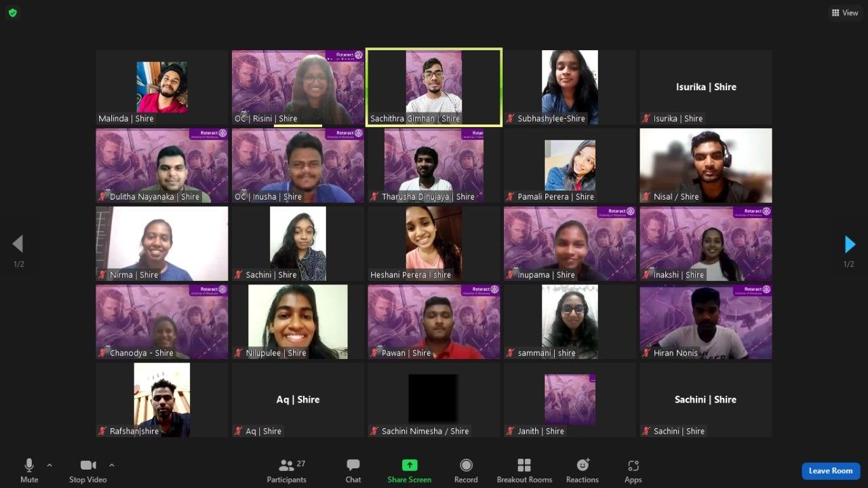Expand audio options arrow beside Mute
The width and height of the screenshot is (868, 488).
[x=50, y=465]
